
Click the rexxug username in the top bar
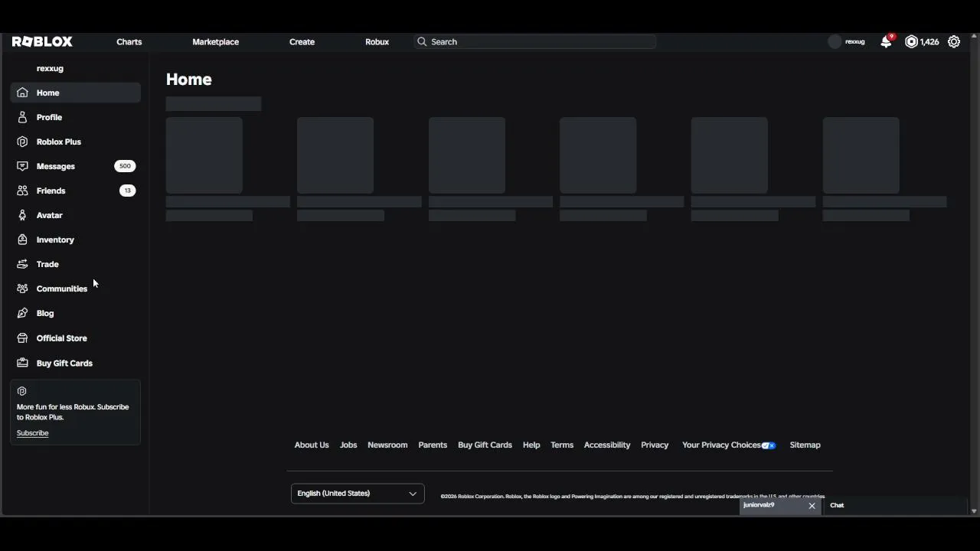tap(854, 42)
